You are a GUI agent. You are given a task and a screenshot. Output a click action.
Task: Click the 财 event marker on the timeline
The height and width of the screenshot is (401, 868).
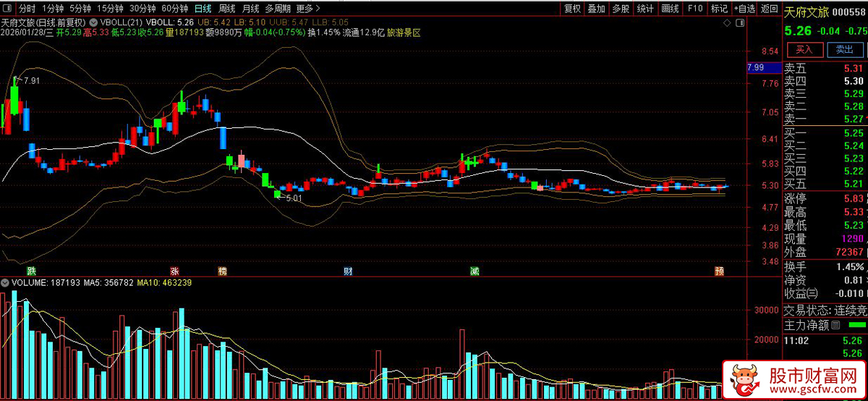tap(348, 271)
